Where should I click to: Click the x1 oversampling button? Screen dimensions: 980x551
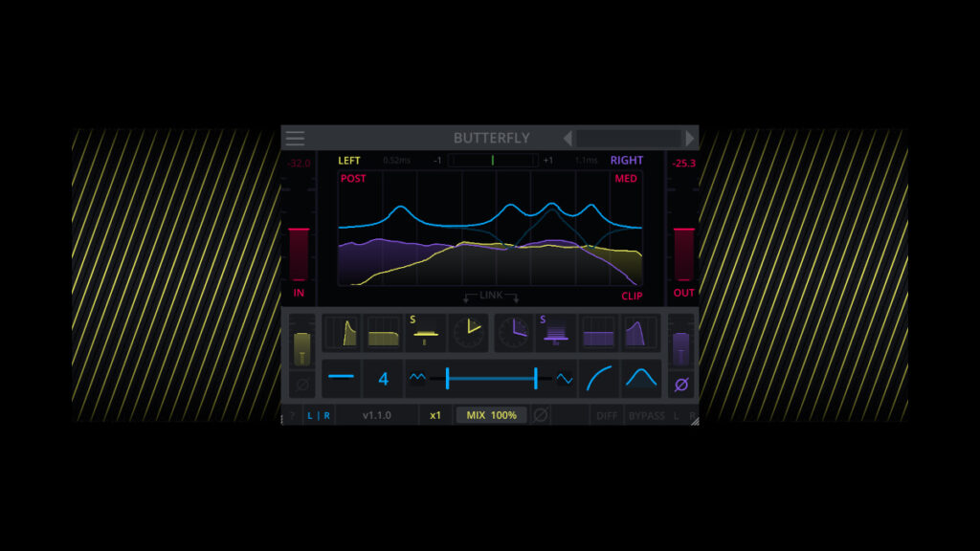pyautogui.click(x=436, y=415)
